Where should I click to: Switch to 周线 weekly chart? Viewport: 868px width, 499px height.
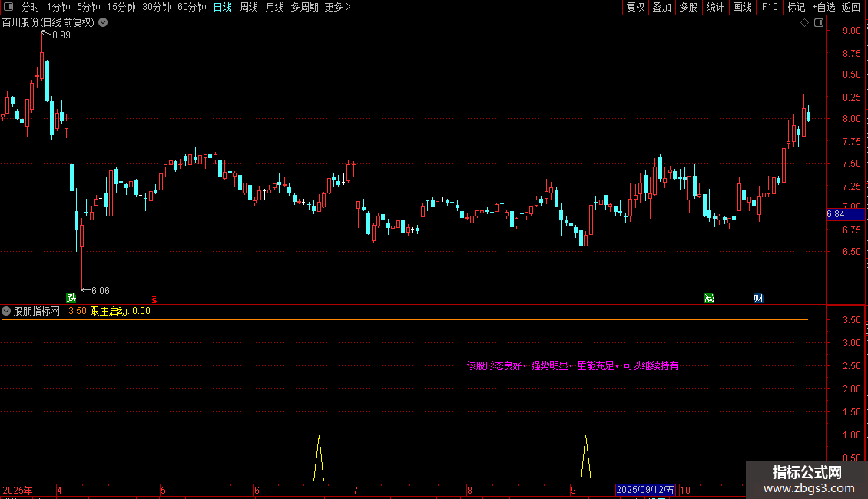249,7
